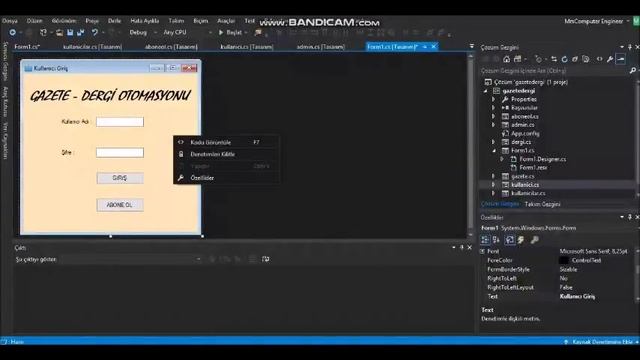Expand the Properties node in Solution Explorer
640x360 pixels.
tap(493, 99)
